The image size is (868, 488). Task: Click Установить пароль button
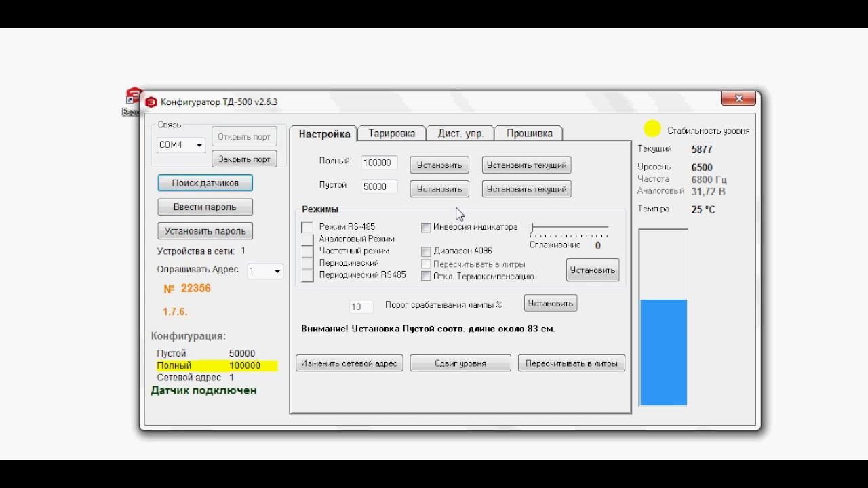(205, 231)
